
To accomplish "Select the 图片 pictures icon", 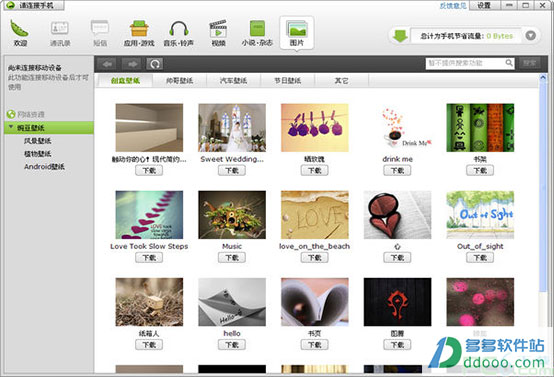I will 297,33.
